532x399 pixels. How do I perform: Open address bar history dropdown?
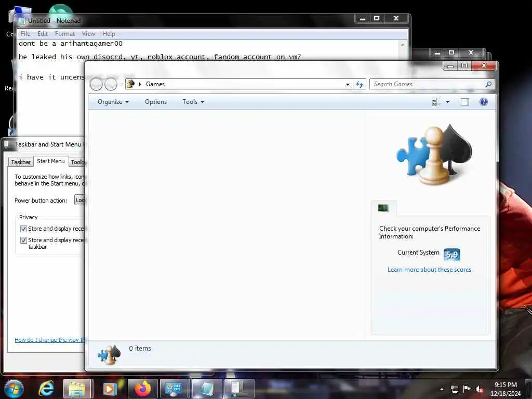(x=348, y=84)
